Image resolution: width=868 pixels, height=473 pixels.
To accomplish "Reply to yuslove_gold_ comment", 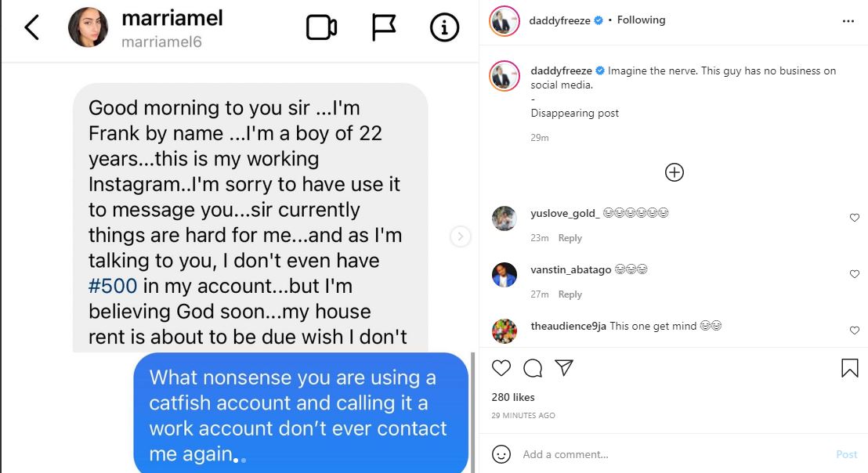I will point(570,238).
